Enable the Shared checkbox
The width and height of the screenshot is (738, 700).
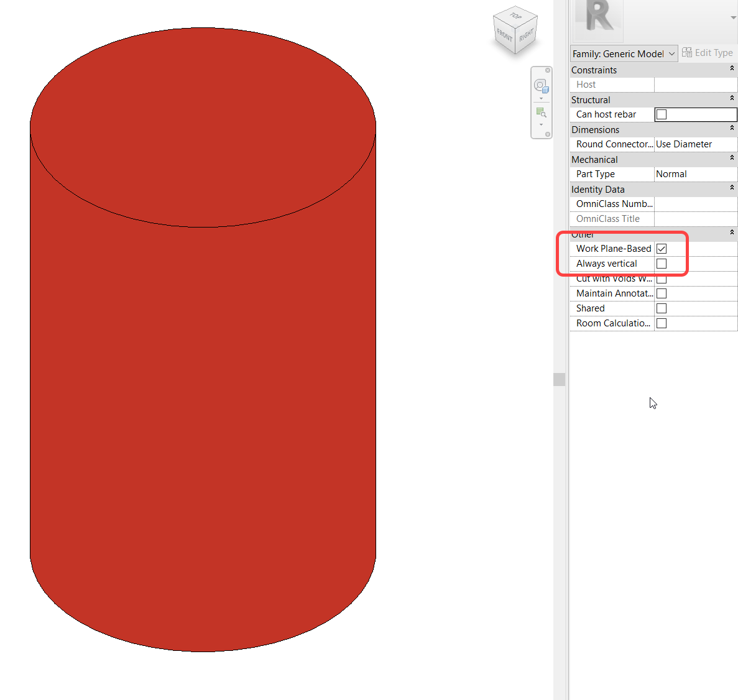[661, 308]
